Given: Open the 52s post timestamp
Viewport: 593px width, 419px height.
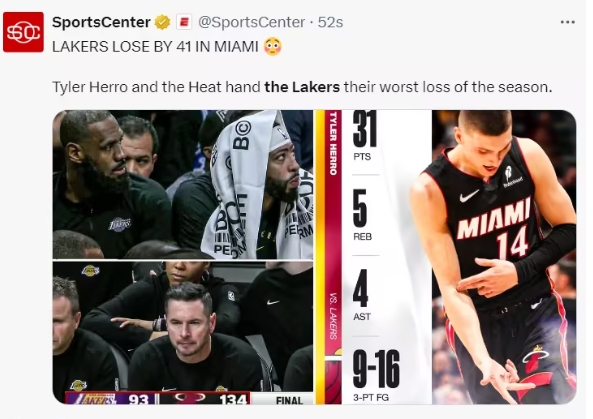Looking at the screenshot, I should [330, 22].
